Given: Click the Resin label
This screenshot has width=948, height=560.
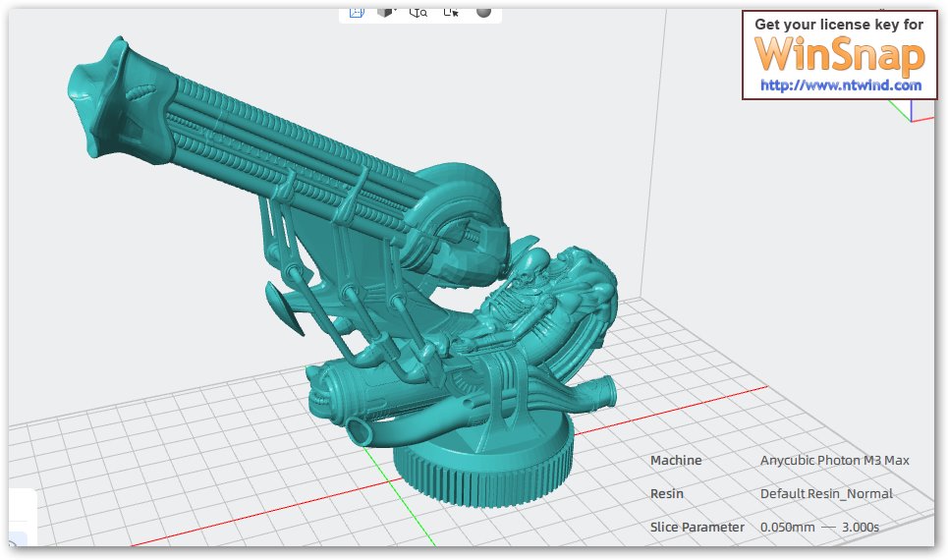Looking at the screenshot, I should pyautogui.click(x=667, y=493).
